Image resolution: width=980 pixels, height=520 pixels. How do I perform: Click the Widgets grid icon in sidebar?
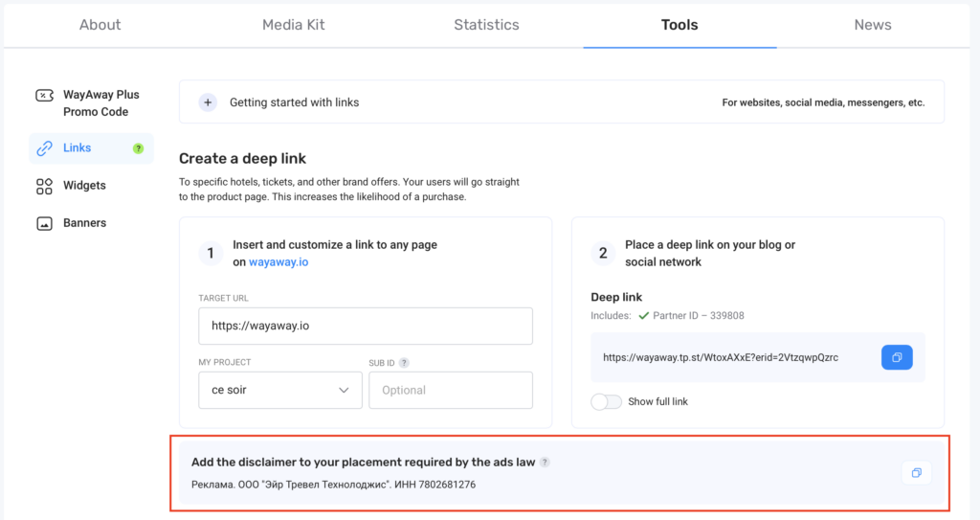tap(44, 186)
